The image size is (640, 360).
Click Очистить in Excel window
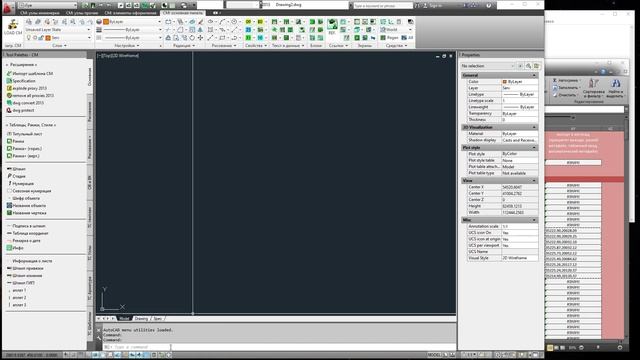tap(564, 95)
